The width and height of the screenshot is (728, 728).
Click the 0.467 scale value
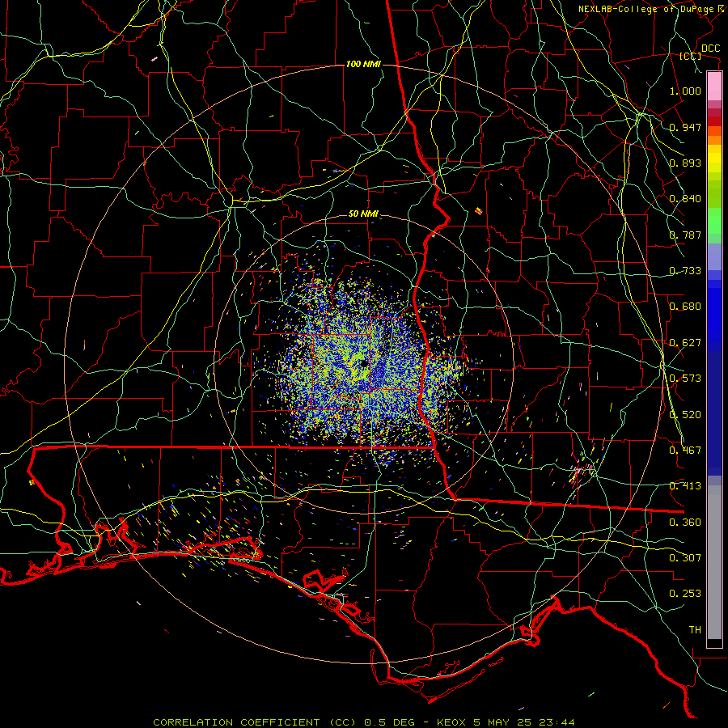coord(685,451)
